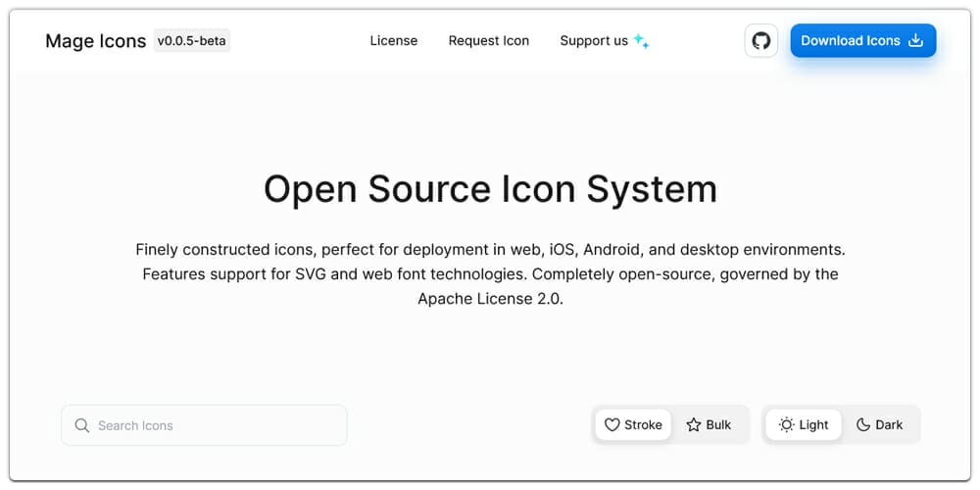Go to Request Icon in the navigation

(488, 41)
